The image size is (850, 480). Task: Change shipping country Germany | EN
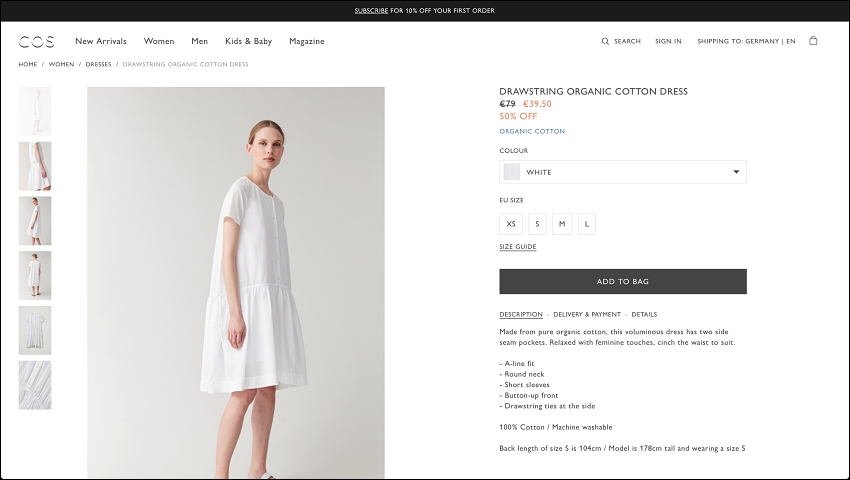click(x=746, y=41)
